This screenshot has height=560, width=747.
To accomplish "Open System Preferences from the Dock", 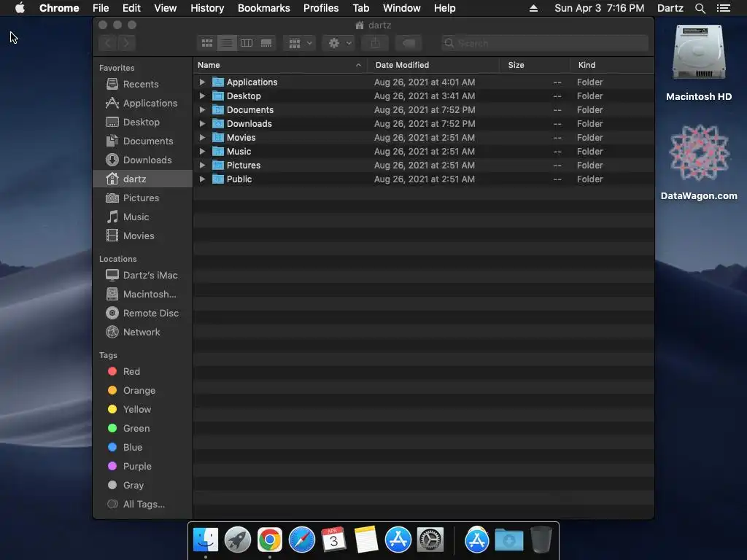I will pos(430,540).
